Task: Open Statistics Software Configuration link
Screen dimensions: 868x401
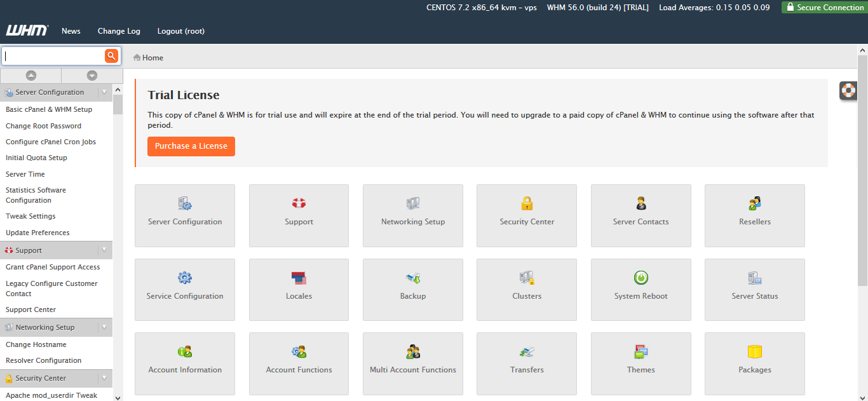Action: point(36,195)
